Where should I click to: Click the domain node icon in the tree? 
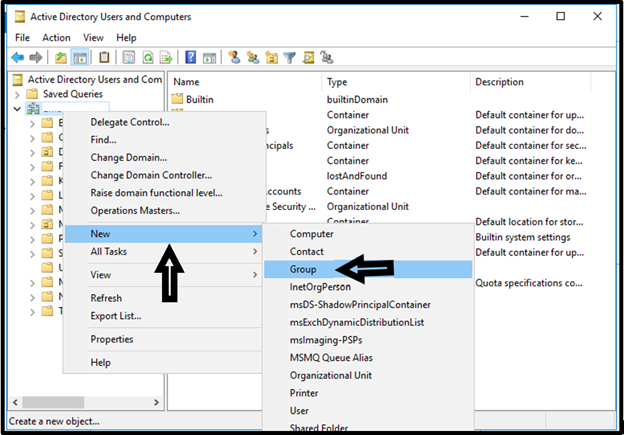click(33, 108)
